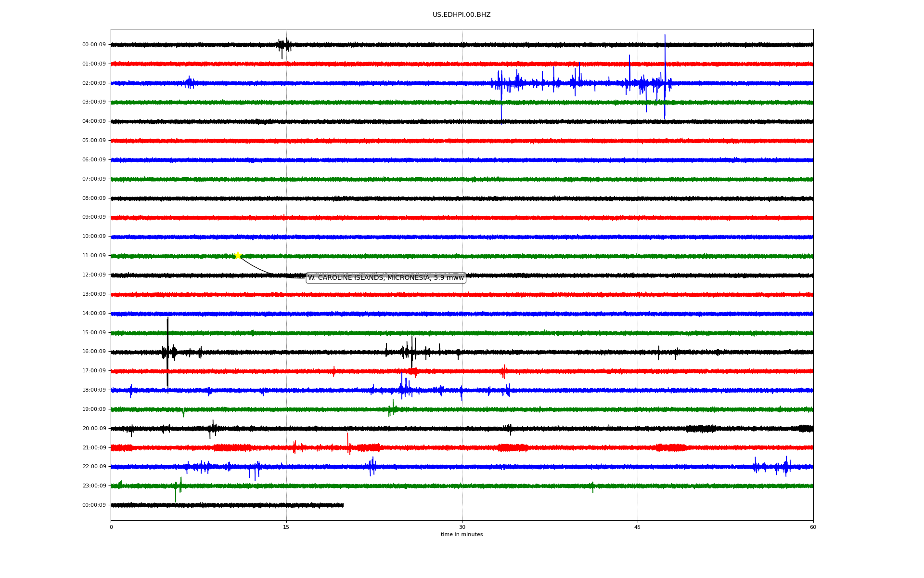Click the end of the last black trace
This screenshot has height=578, width=924.
[x=343, y=505]
